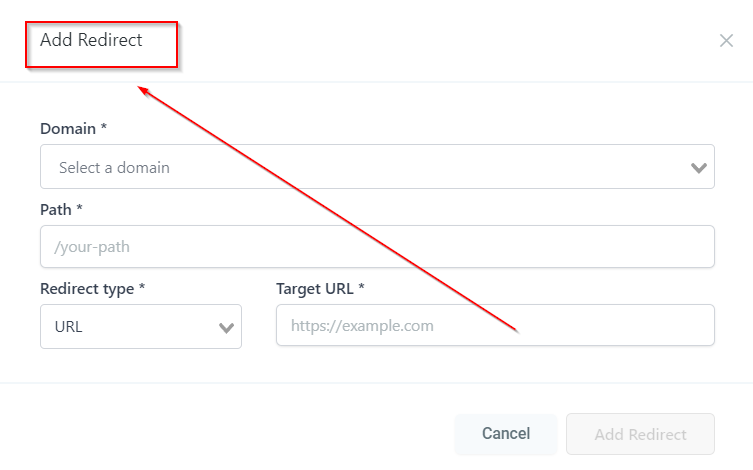Submit with the Add Redirect button
Viewport: 753px width, 470px height.
[640, 434]
